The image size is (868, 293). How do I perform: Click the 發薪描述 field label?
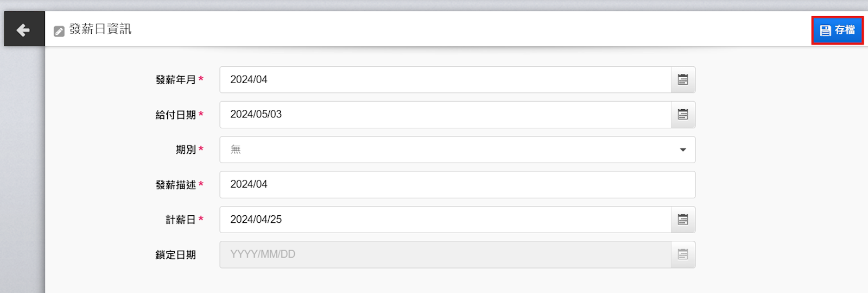click(x=175, y=185)
